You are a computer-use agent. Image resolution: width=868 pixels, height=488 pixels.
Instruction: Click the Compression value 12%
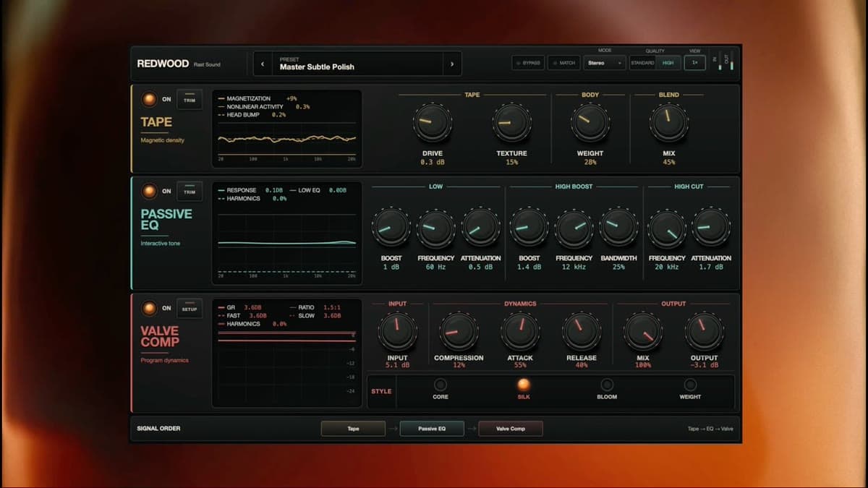pos(459,365)
